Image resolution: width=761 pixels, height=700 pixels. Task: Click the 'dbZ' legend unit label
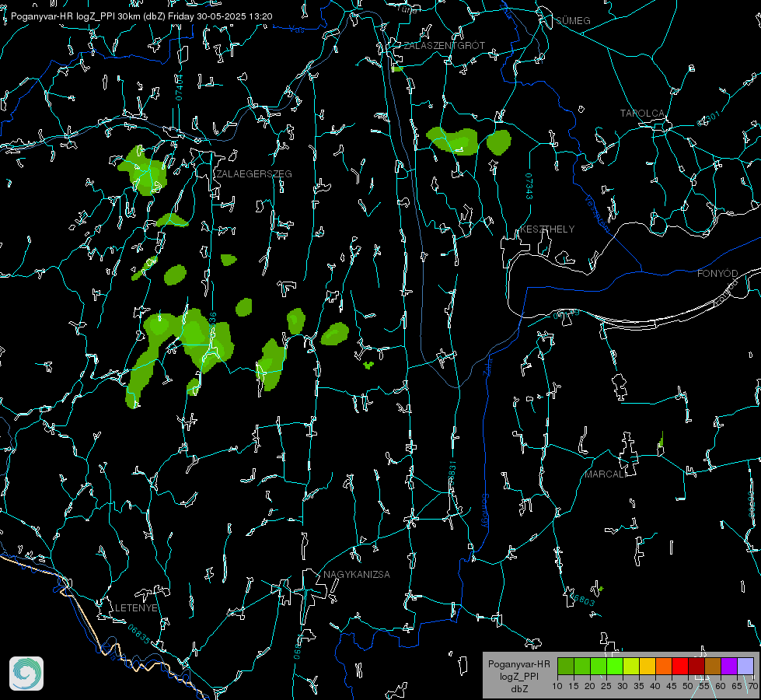518,689
